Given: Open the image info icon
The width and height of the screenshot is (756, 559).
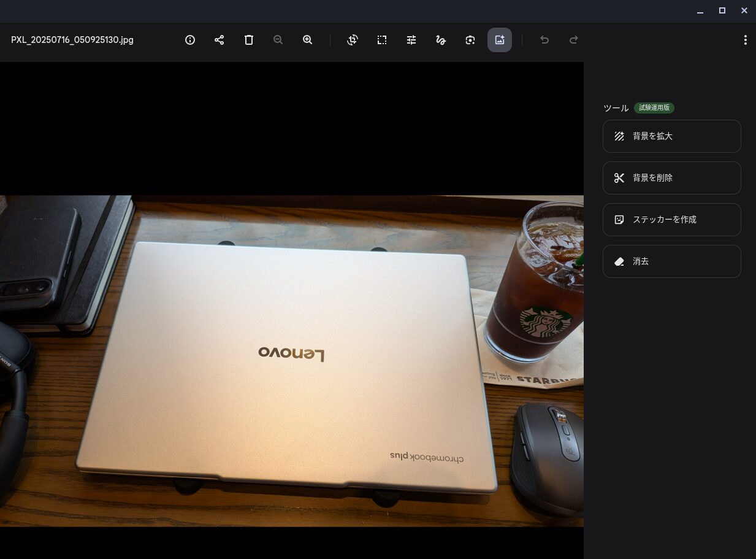Looking at the screenshot, I should point(190,40).
